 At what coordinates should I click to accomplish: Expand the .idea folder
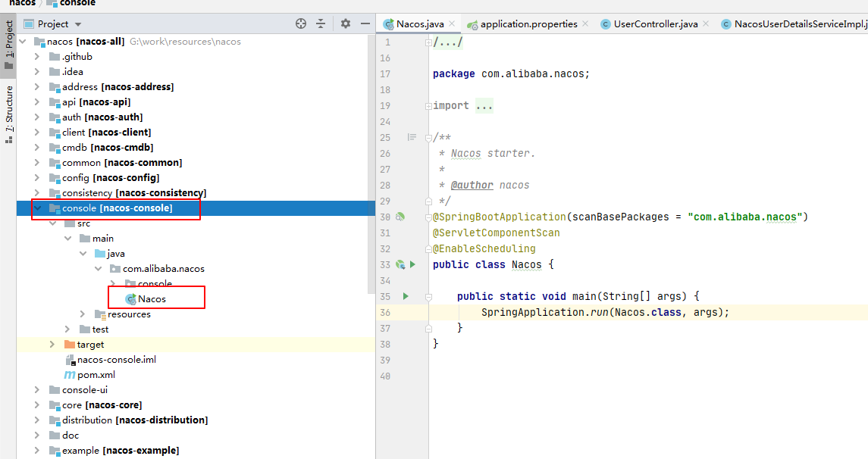(37, 71)
